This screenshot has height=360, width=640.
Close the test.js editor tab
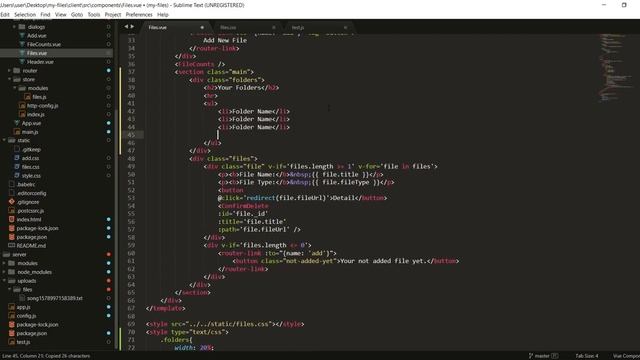pyautogui.click(x=345, y=27)
